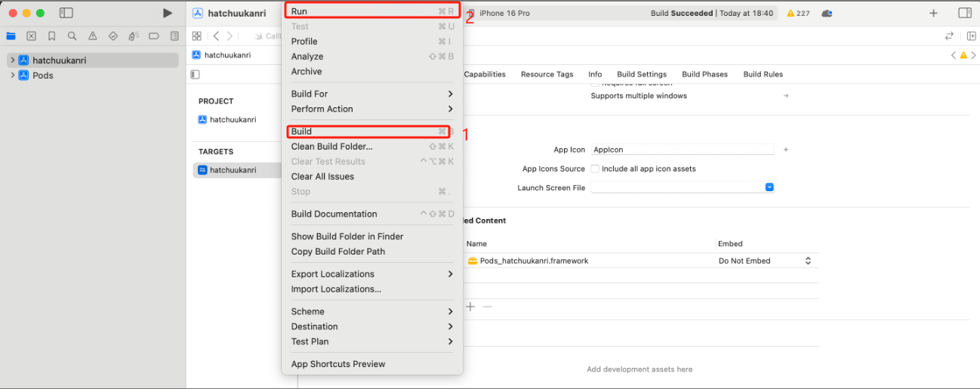Click the related items grid icon

pos(197,36)
